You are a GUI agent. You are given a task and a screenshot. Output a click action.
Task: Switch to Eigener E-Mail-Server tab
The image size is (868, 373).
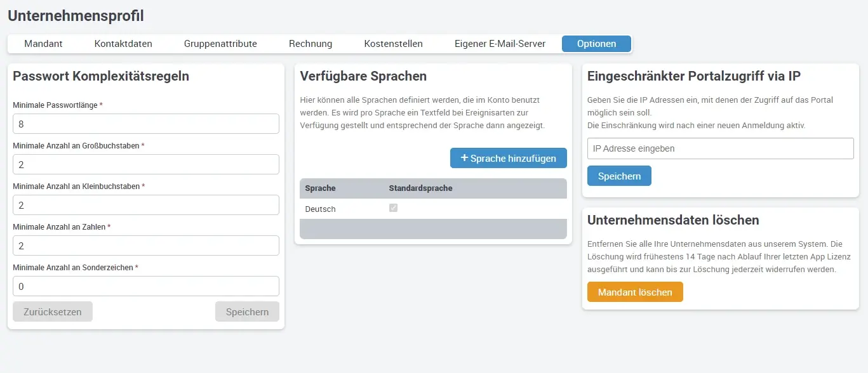point(500,44)
